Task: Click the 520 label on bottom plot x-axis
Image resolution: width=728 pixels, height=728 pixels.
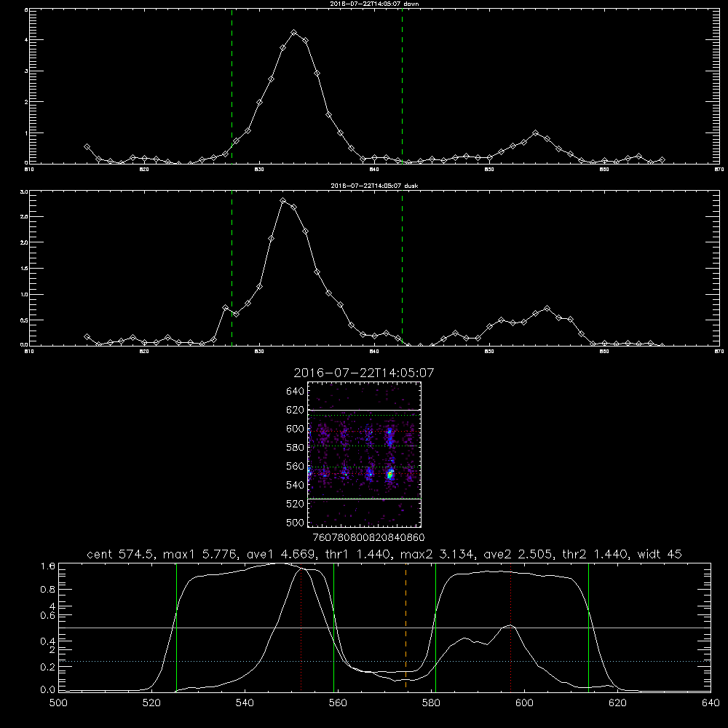Action: point(151,703)
